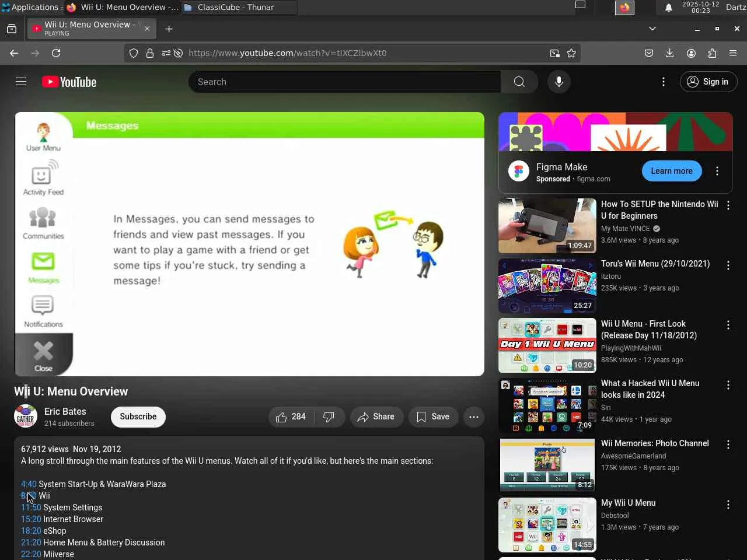
Task: Open more actions under the video
Action: point(474,416)
